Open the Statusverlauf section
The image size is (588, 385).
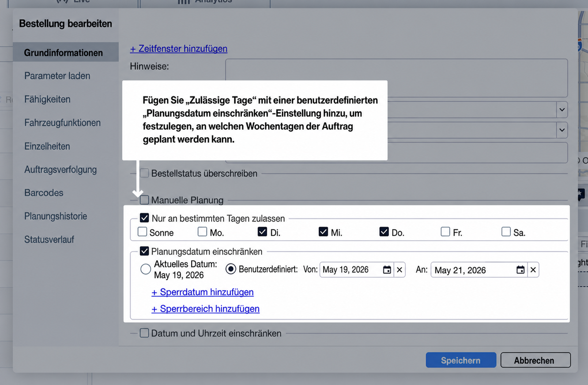pos(49,239)
